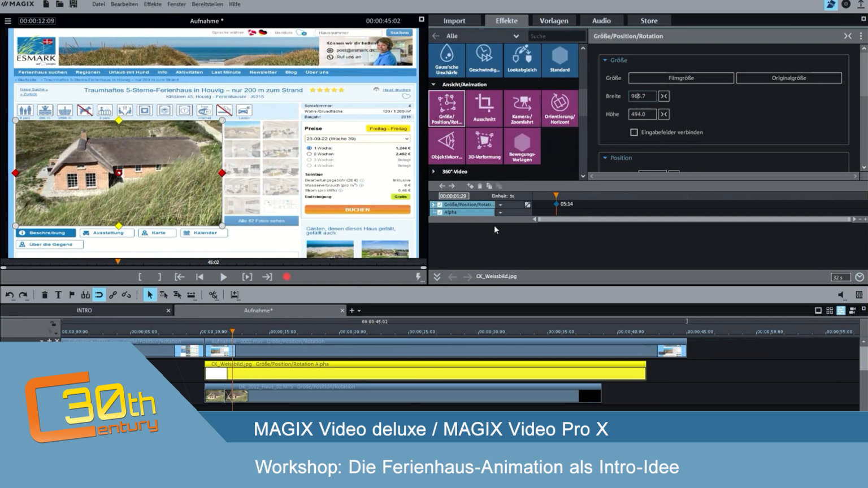
Task: Open dropdown arrow on Größe/Position/Rotation keyframe row
Action: tap(500, 204)
